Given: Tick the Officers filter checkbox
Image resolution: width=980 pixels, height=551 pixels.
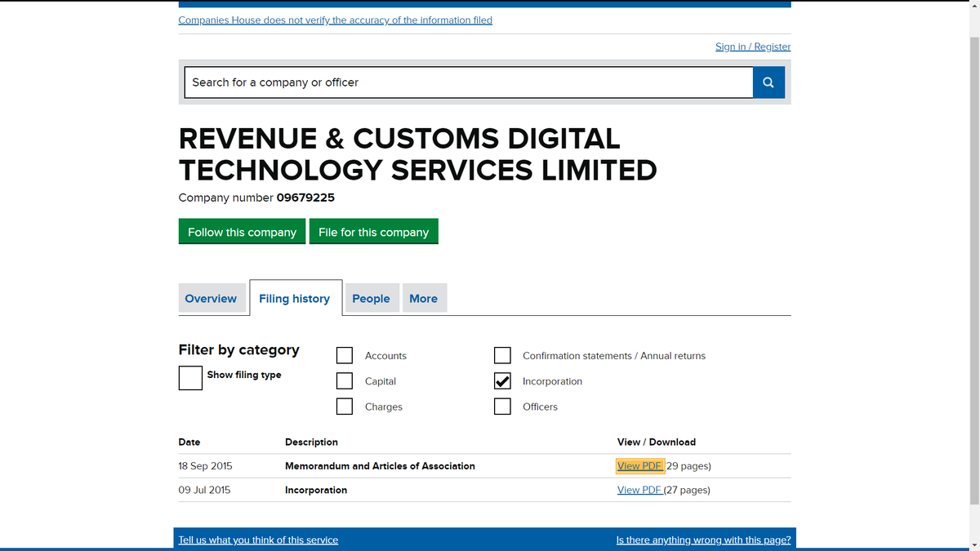Looking at the screenshot, I should (x=502, y=407).
